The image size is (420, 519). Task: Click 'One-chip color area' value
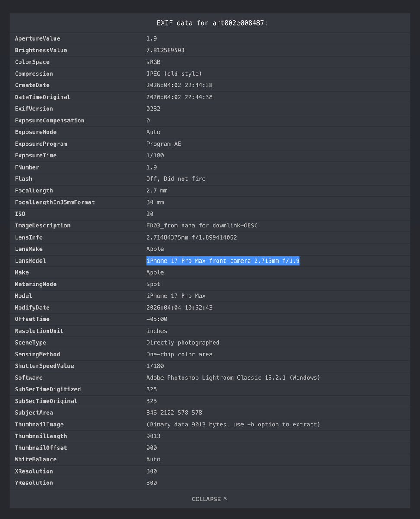point(179,354)
